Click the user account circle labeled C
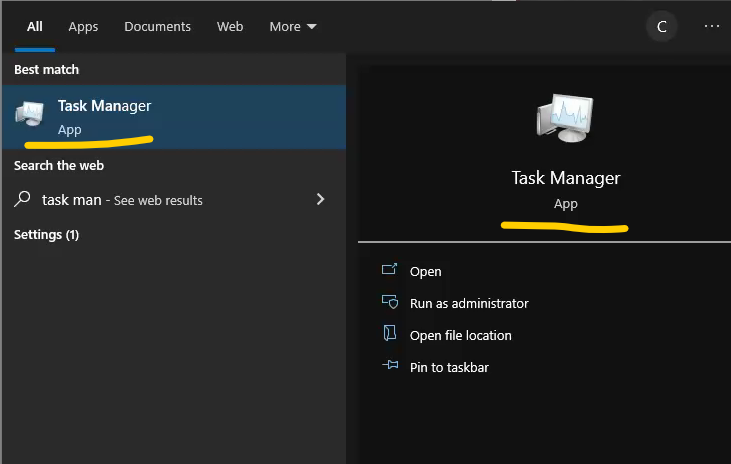731x464 pixels. click(661, 27)
